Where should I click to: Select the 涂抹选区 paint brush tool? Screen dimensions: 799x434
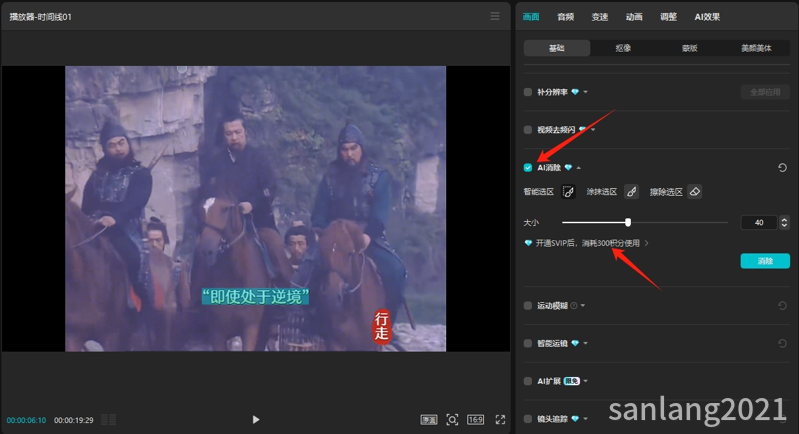tap(631, 192)
